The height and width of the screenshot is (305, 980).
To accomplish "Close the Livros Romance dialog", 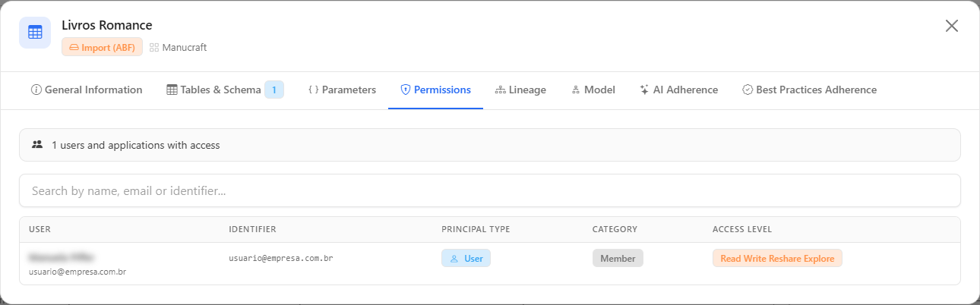I will (x=951, y=26).
